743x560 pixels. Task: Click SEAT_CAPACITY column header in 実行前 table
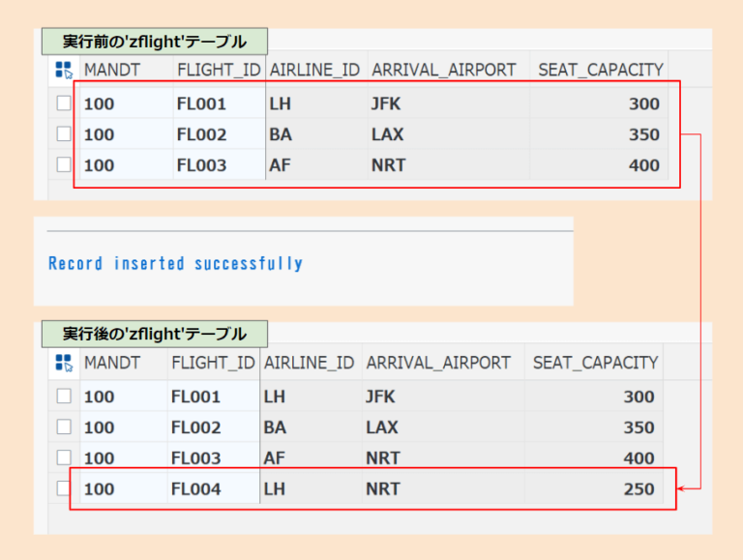click(x=600, y=70)
